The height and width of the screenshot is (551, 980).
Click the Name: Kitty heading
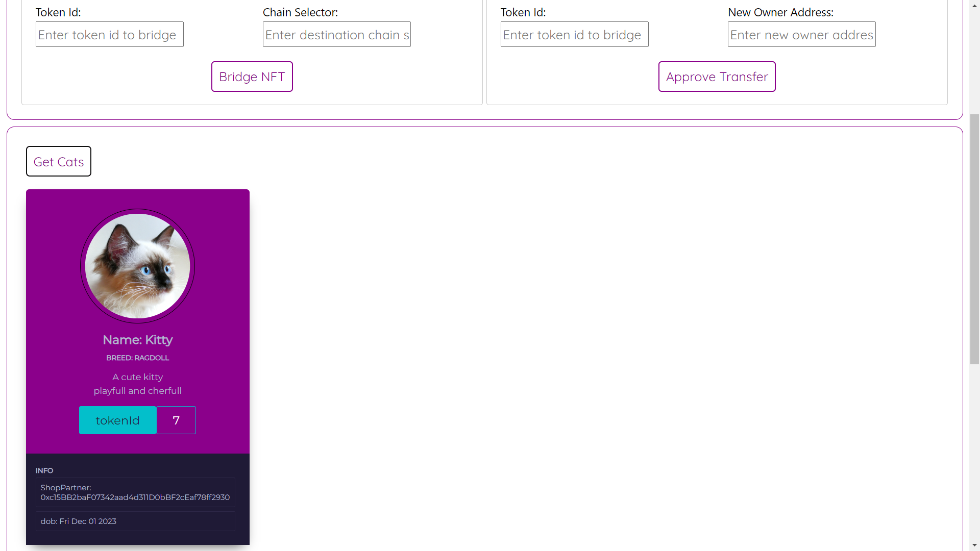[137, 340]
